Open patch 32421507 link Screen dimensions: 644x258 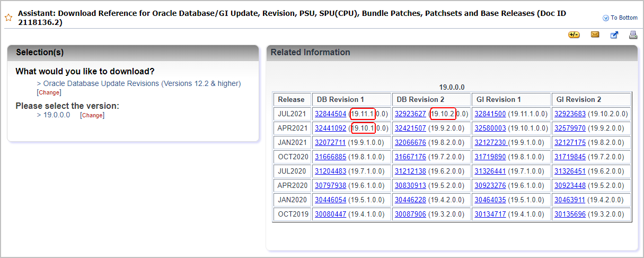[x=410, y=128]
